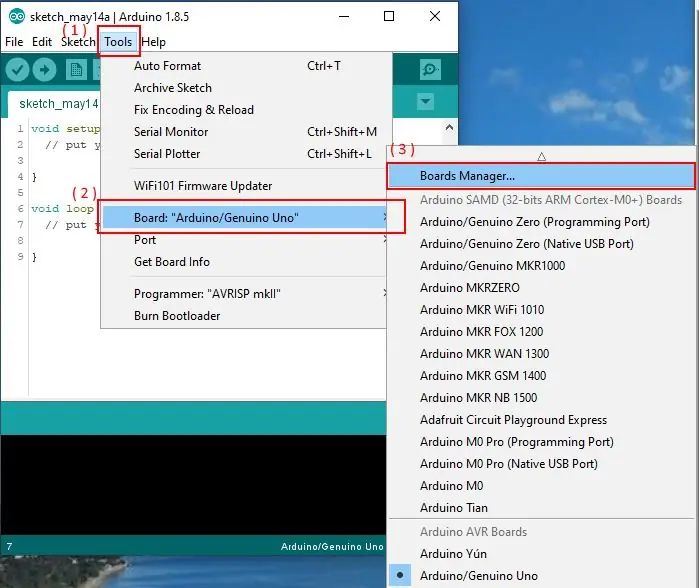The height and width of the screenshot is (588, 699).
Task: Select Arduino MKR WiFi 1010 board
Action: click(541, 310)
